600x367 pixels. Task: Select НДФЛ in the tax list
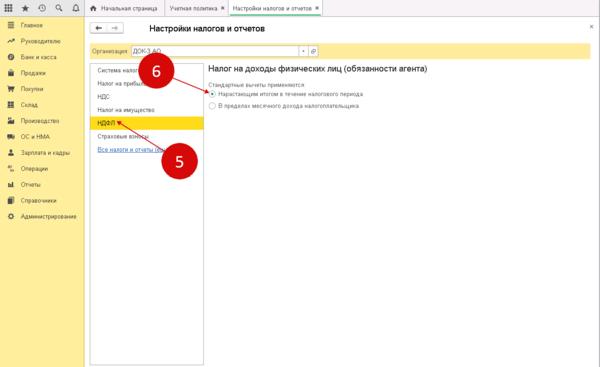(147, 123)
